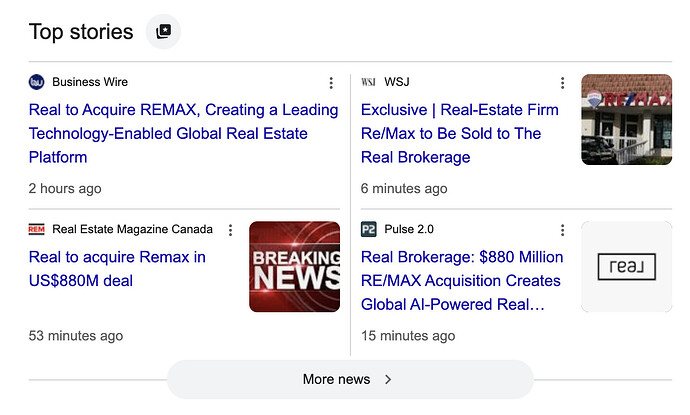Click the saved stories icon beside Top stories

coord(163,31)
